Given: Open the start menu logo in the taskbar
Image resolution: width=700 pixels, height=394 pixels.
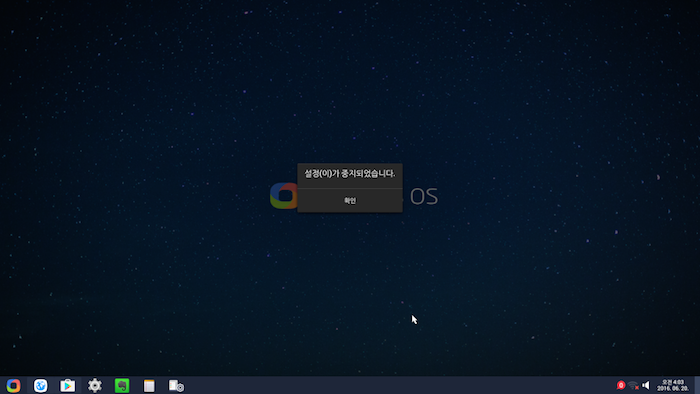Looking at the screenshot, I should [x=13, y=386].
